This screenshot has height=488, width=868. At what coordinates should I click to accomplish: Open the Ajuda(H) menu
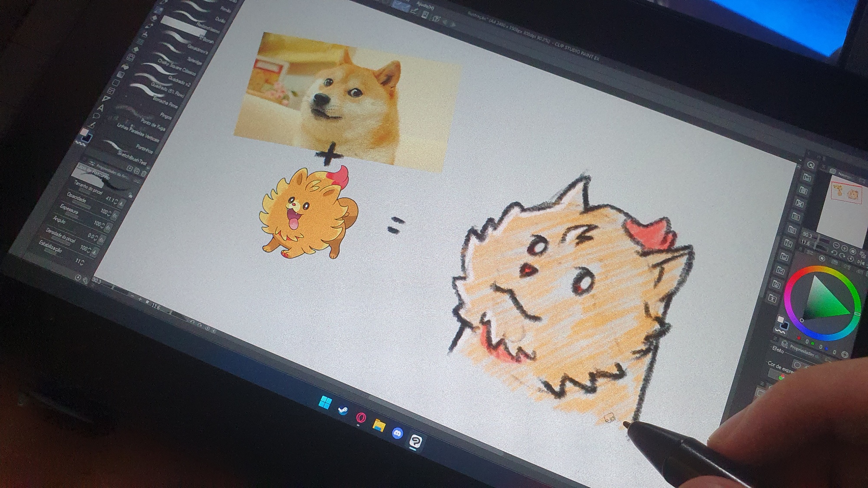click(425, 5)
